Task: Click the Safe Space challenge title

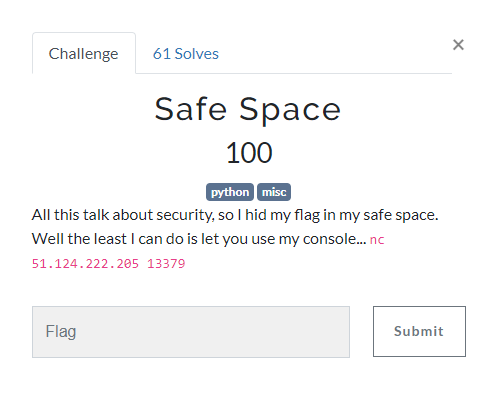Action: pyautogui.click(x=248, y=109)
